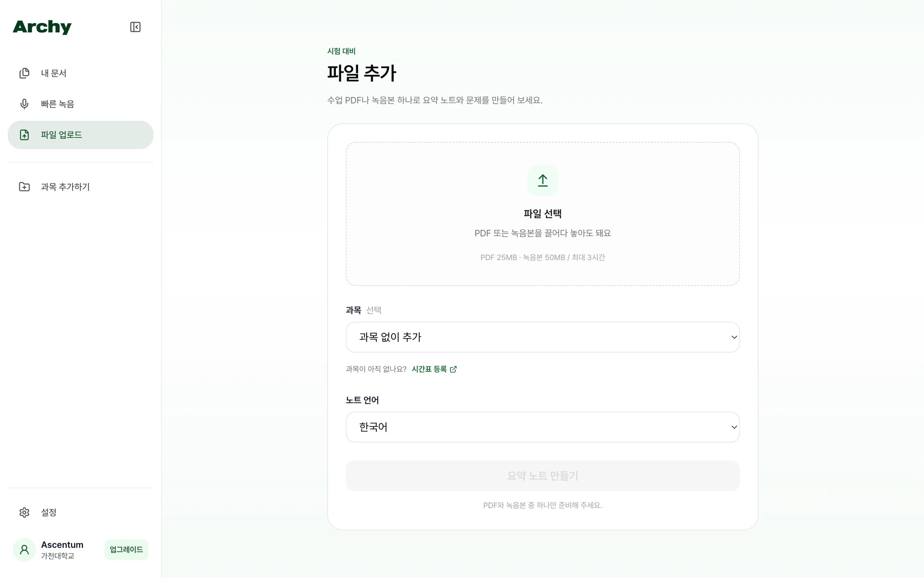
Task: Click the 과목 추가하기 folder-plus icon
Action: (x=24, y=187)
